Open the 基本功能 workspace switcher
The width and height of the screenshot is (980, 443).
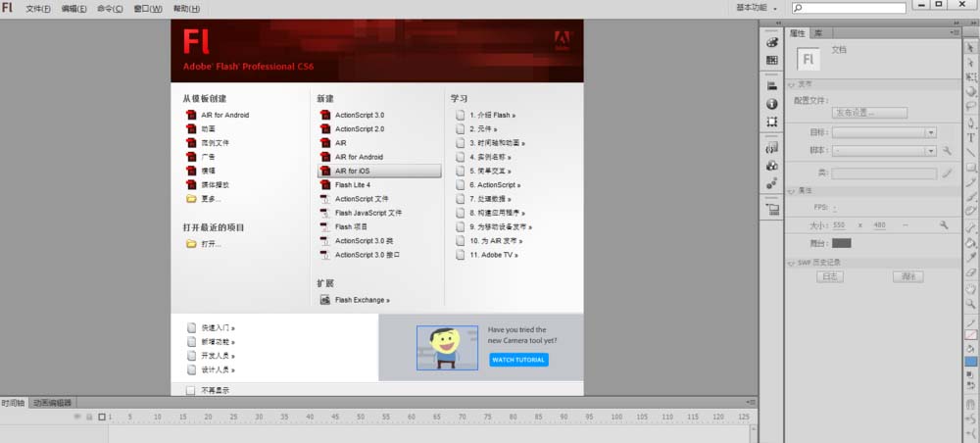(x=757, y=8)
